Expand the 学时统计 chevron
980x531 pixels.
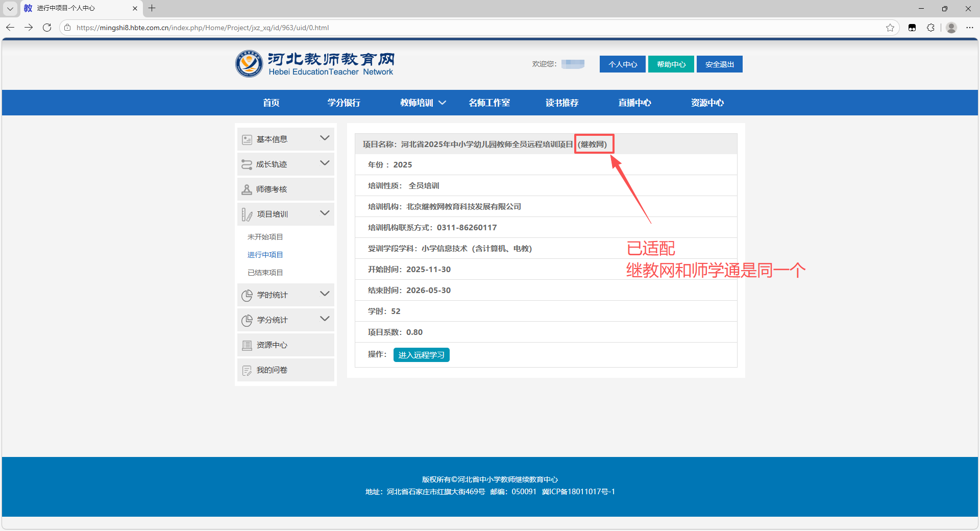click(324, 294)
